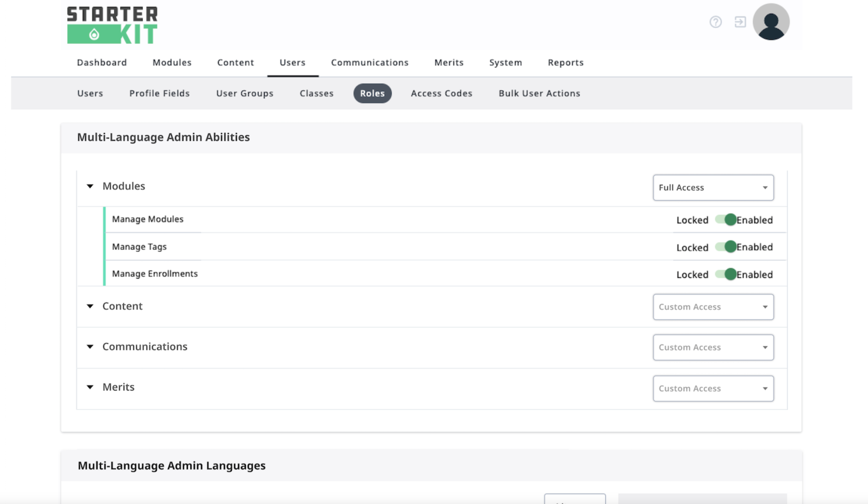Open the Merits Custom Access dropdown
The height and width of the screenshot is (504, 868).
[713, 388]
